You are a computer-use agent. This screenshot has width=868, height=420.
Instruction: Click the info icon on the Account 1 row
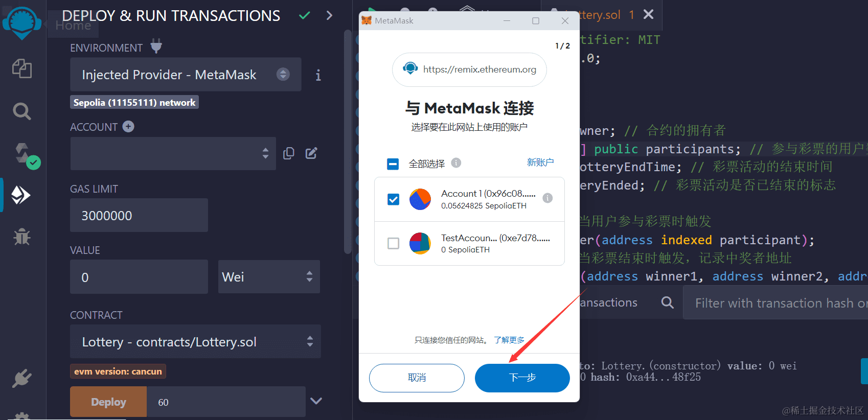click(547, 198)
